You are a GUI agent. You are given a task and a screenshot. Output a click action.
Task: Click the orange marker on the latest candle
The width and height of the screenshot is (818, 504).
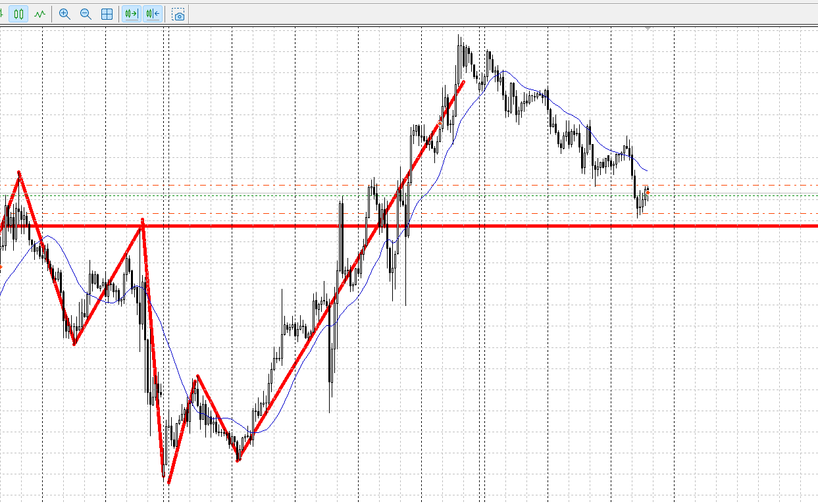648,192
